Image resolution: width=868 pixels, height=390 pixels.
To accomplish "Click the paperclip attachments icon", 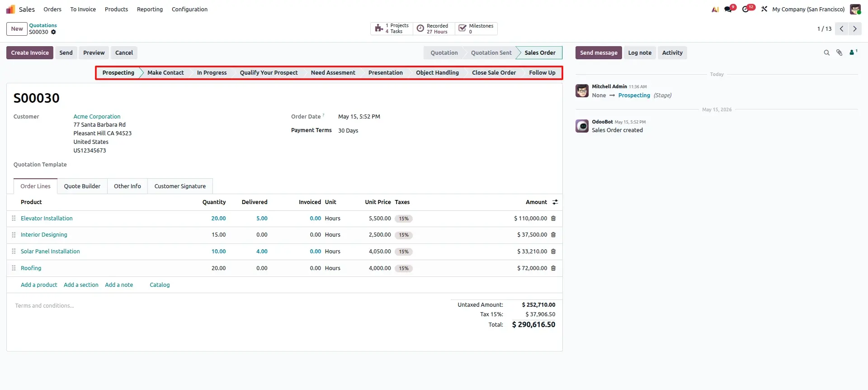I will [839, 53].
